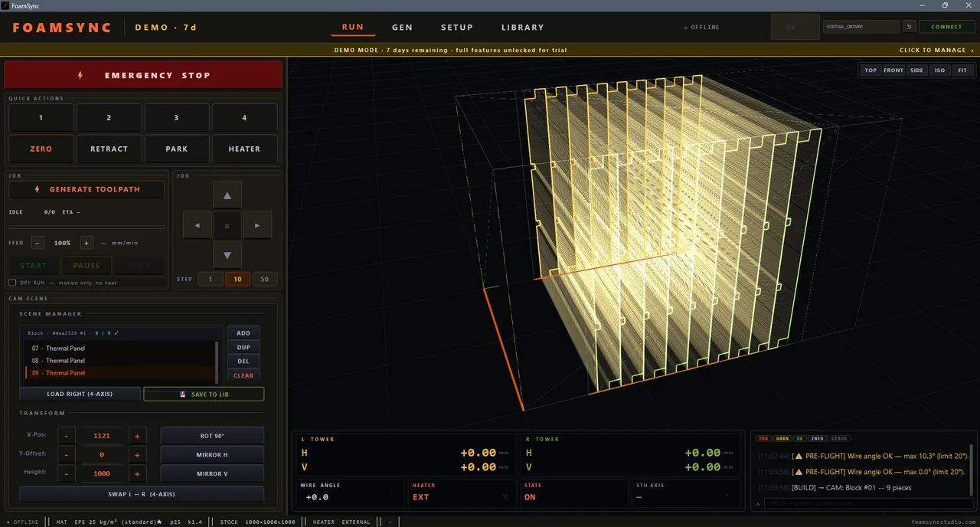This screenshot has width=980, height=527.
Task: Hit the red Emergency Stop button
Action: pos(143,75)
